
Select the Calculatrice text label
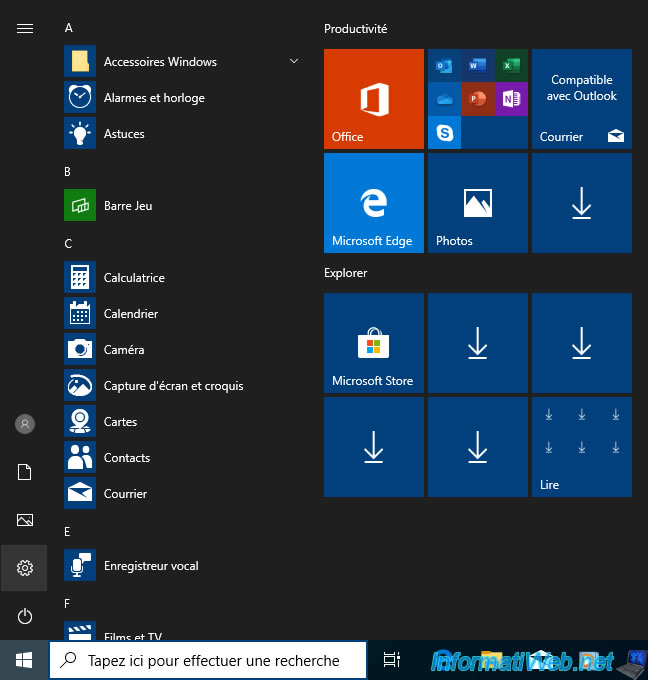click(134, 278)
